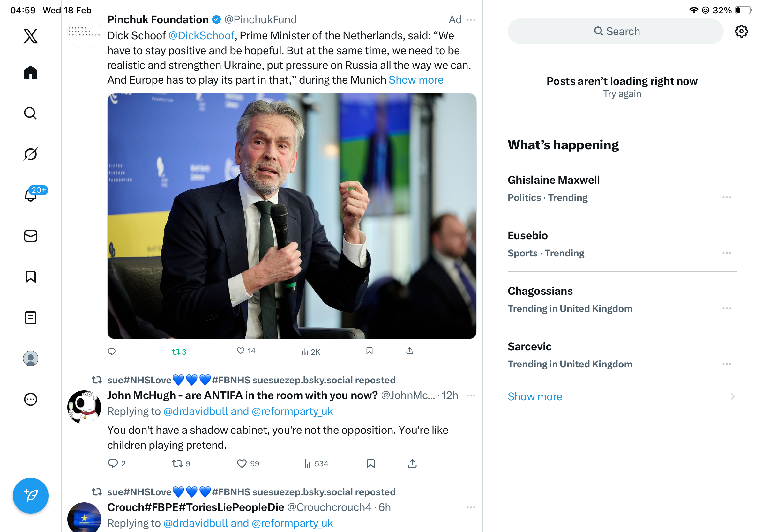Screen dimensions: 762x532
Task: Open the @DickSchoof mention link
Action: [201, 35]
